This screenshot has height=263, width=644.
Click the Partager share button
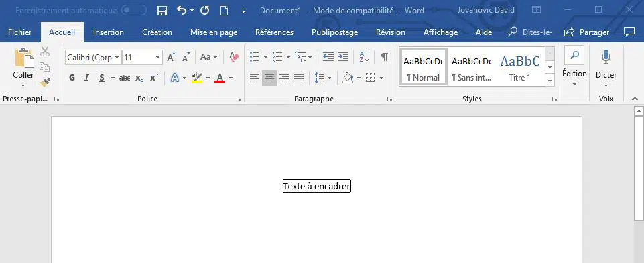[586, 32]
